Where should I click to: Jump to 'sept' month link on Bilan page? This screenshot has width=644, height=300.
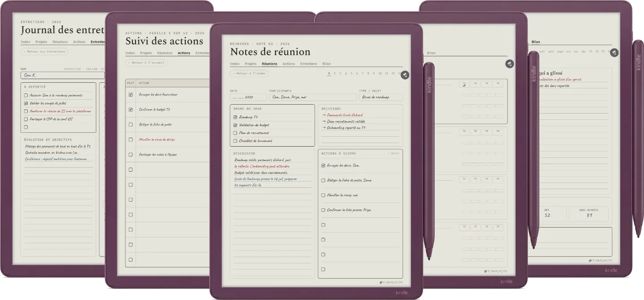[560, 51]
